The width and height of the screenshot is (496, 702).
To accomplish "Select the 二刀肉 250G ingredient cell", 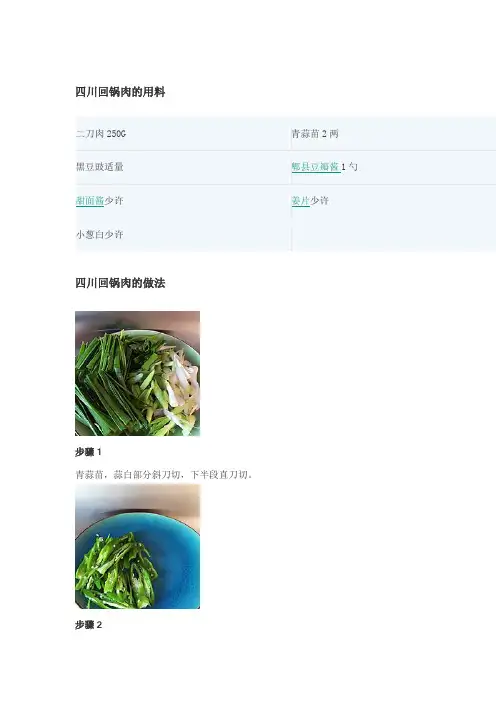I will (x=183, y=133).
